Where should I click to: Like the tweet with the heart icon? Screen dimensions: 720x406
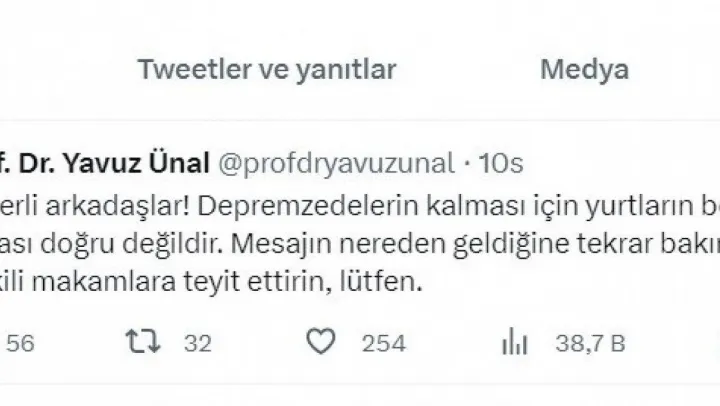coord(320,344)
